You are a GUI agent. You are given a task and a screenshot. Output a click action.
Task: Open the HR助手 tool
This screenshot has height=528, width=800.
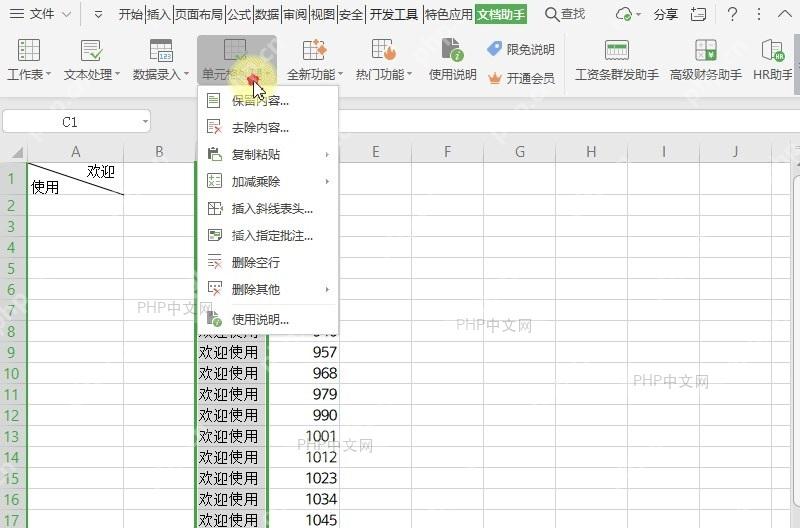(772, 60)
